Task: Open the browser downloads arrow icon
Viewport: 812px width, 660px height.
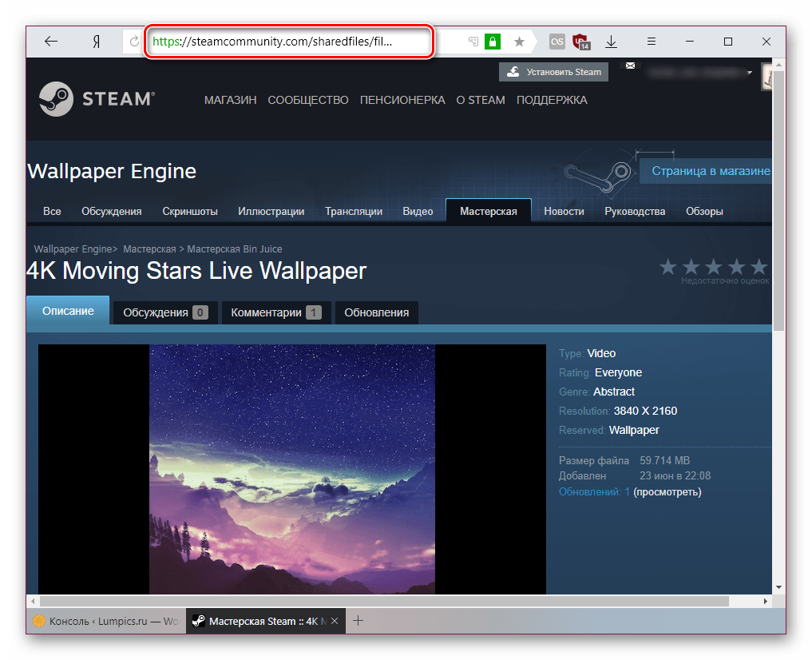Action: pyautogui.click(x=612, y=42)
